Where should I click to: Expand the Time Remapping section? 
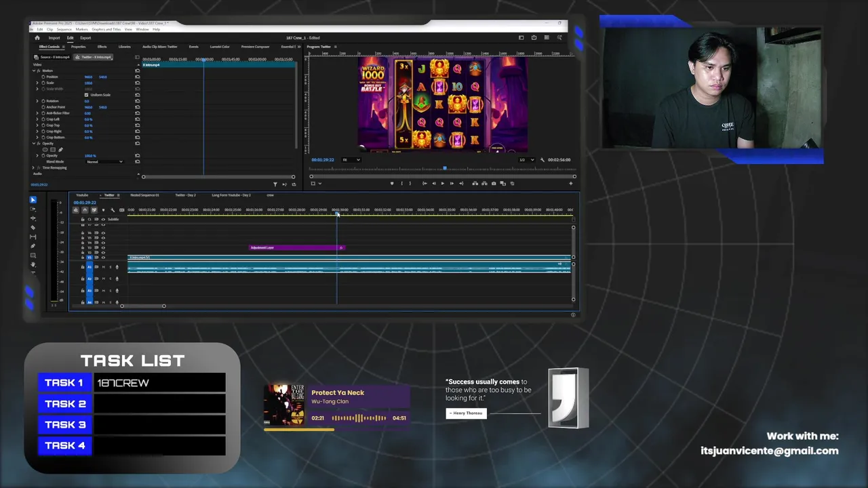[x=33, y=167]
